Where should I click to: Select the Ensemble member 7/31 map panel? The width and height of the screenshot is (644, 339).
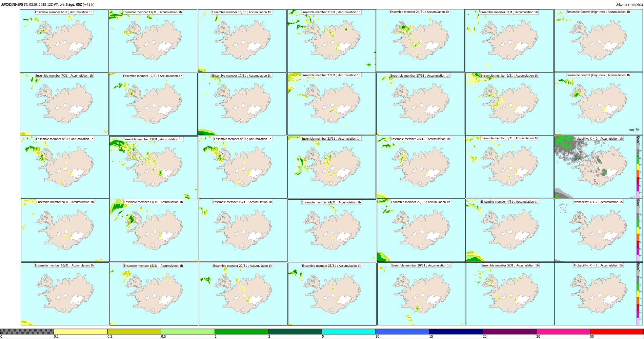pos(64,104)
